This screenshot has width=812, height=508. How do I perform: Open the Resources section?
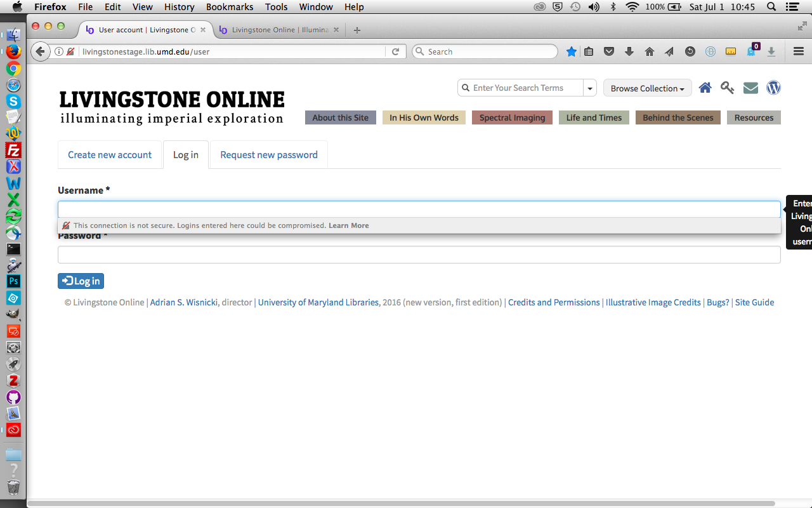coord(754,117)
